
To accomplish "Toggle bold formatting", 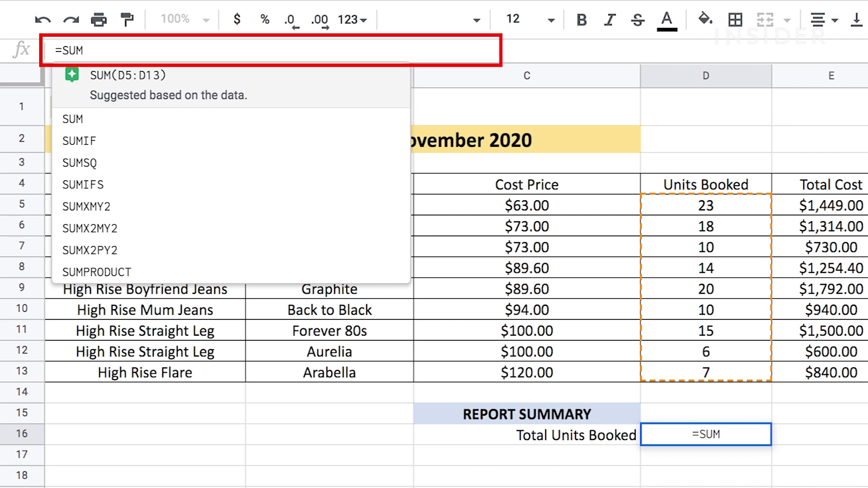I will [582, 19].
